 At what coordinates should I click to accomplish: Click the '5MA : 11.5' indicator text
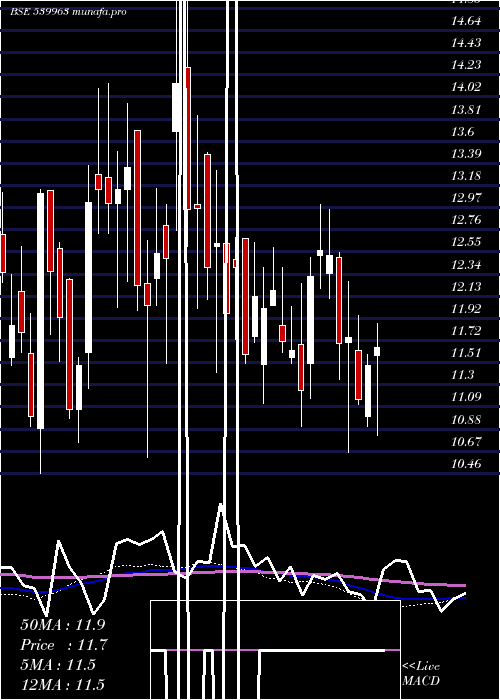click(58, 665)
